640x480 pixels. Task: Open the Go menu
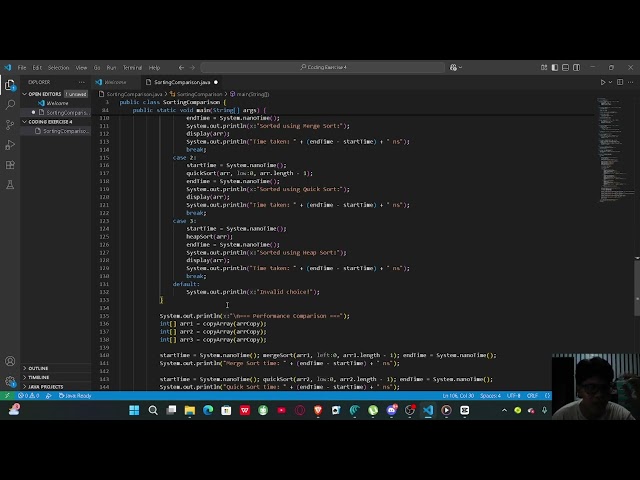point(97,68)
